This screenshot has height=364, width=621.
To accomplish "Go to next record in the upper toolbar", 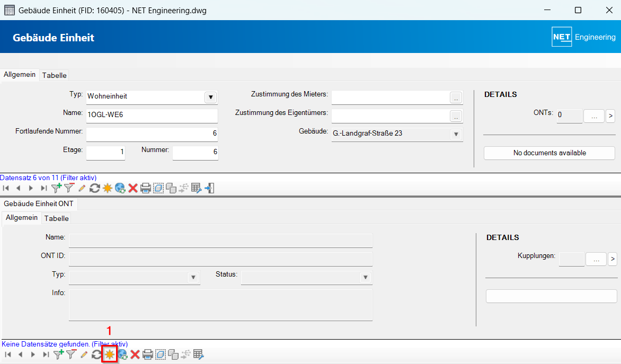I will 31,188.
